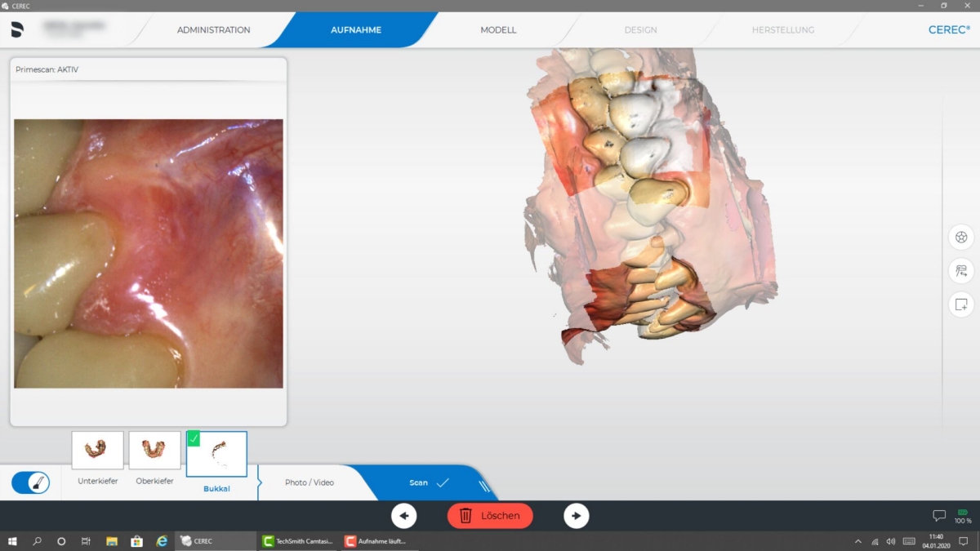Click the green checkmark on Bukkal thumbnail
980x551 pixels.
coord(194,439)
